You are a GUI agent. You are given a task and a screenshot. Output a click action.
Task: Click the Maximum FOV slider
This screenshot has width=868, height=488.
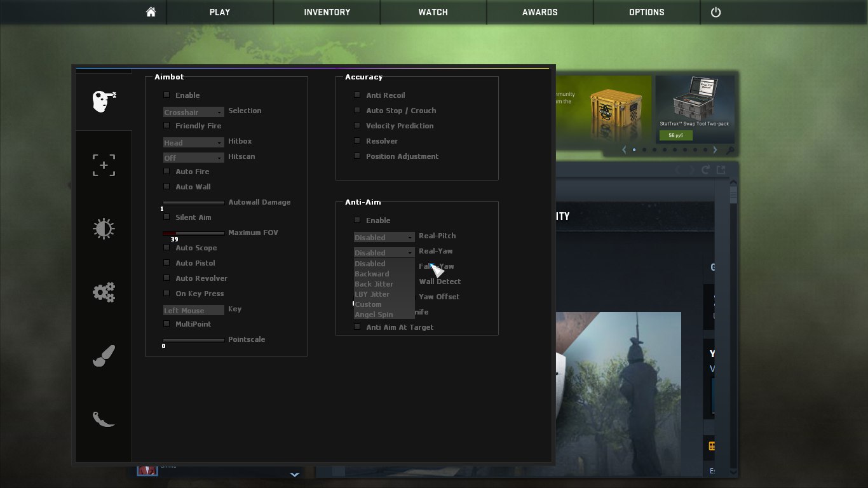[194, 233]
